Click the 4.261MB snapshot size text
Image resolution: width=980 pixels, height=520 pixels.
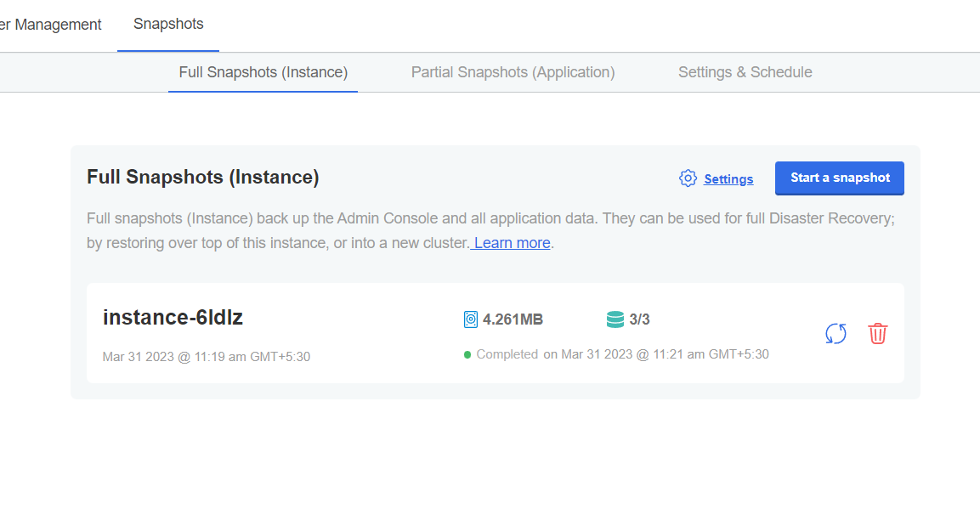tap(513, 319)
